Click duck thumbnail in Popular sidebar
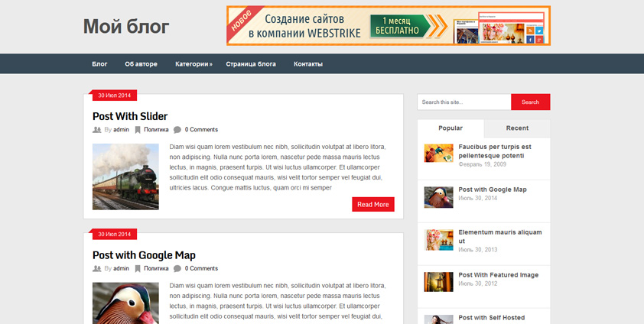Viewport: 644px width, 324px height. pyautogui.click(x=439, y=197)
